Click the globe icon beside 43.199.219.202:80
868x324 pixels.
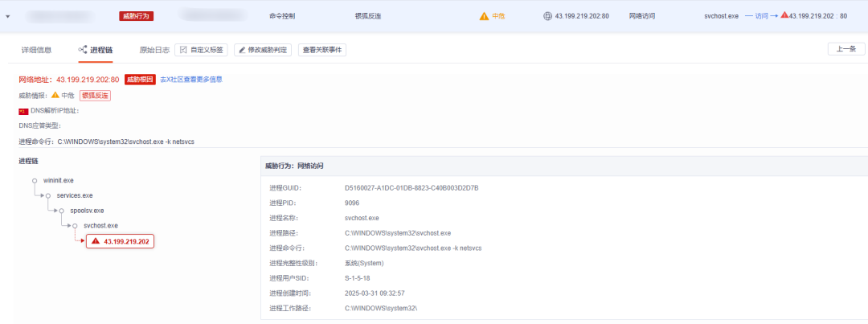[x=548, y=16]
